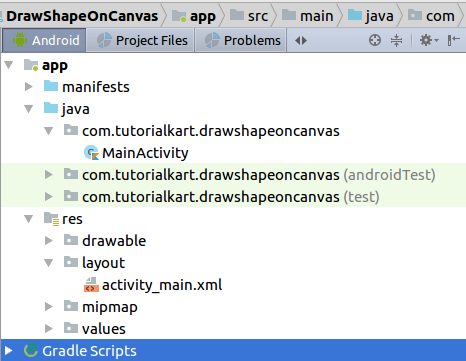Viewport: 466px width, 361px height.
Task: Expand the (test) package arrow
Action: [49, 196]
